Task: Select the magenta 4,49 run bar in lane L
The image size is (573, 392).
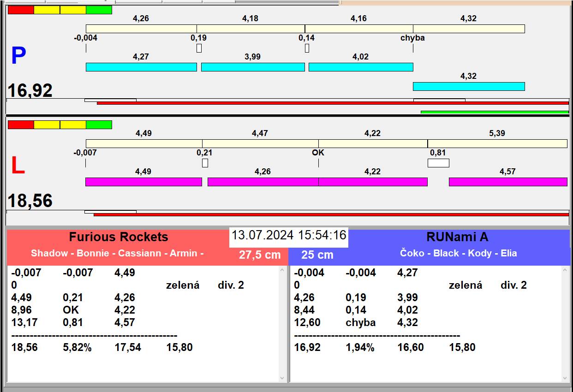Action: pyautogui.click(x=143, y=182)
